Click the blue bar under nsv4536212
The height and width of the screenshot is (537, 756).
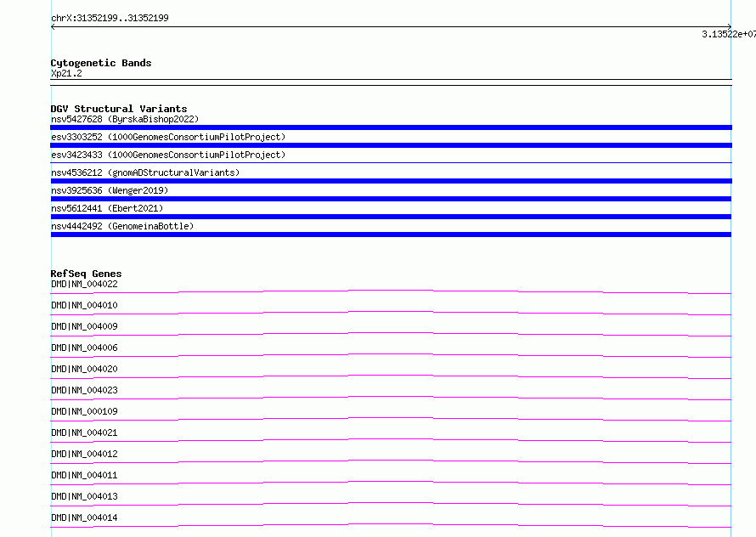point(391,181)
